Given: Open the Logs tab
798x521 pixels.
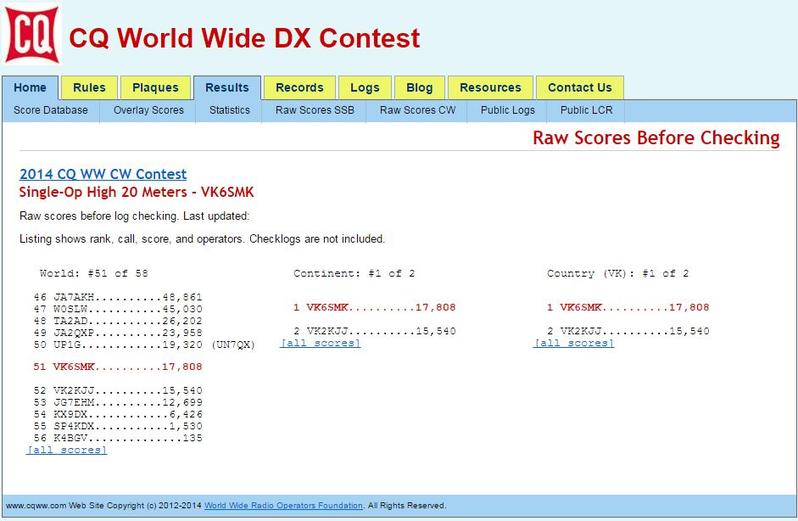Looking at the screenshot, I should tap(365, 88).
